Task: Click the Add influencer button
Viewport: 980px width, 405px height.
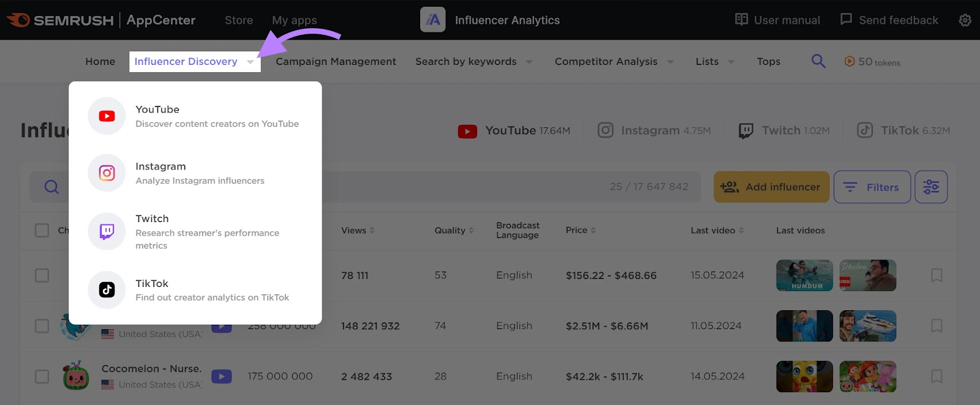Action: click(771, 187)
